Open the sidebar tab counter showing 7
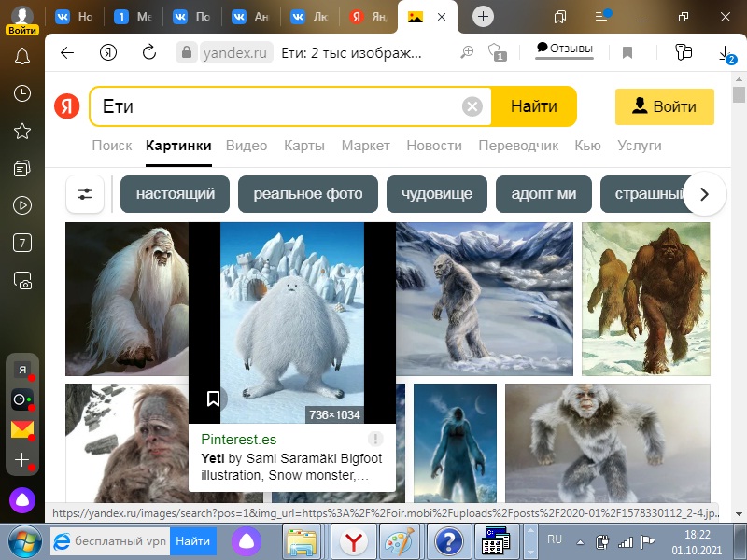 tap(22, 244)
